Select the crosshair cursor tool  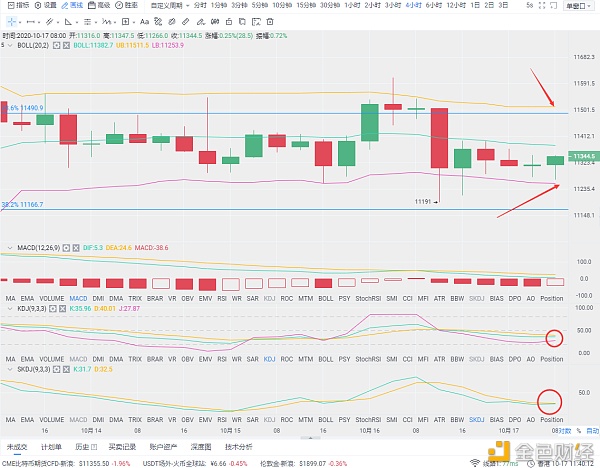coord(11,22)
